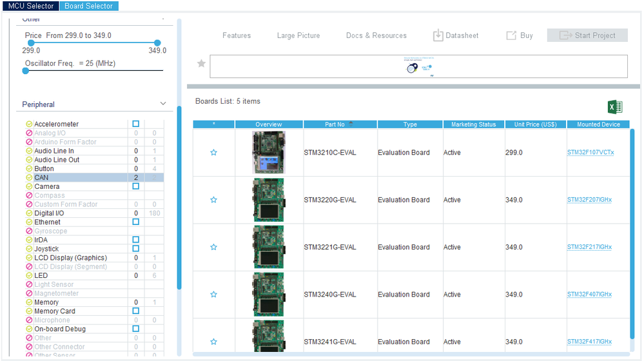
Task: Click the Digital I/O minimum value field
Action: (136, 213)
